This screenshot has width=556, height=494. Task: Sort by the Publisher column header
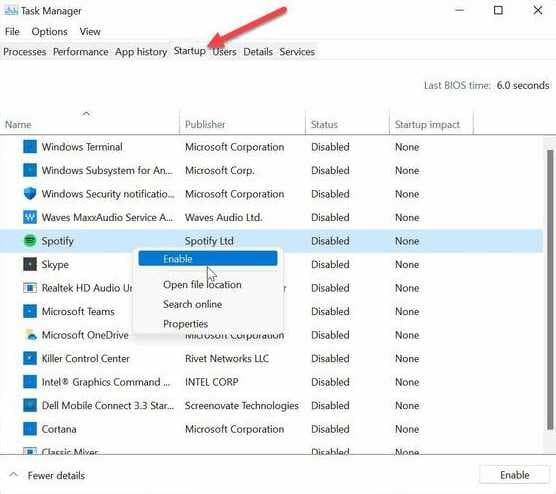(x=243, y=124)
